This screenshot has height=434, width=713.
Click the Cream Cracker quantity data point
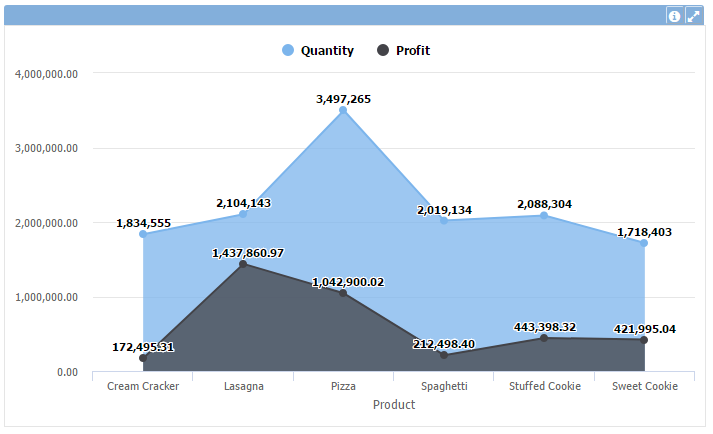[x=143, y=234]
